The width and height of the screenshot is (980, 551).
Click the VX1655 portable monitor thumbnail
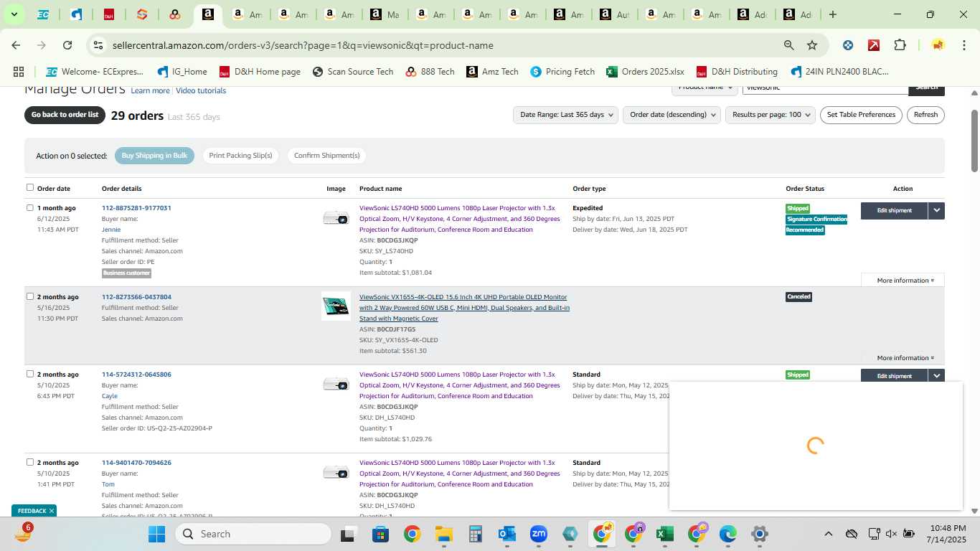point(336,306)
